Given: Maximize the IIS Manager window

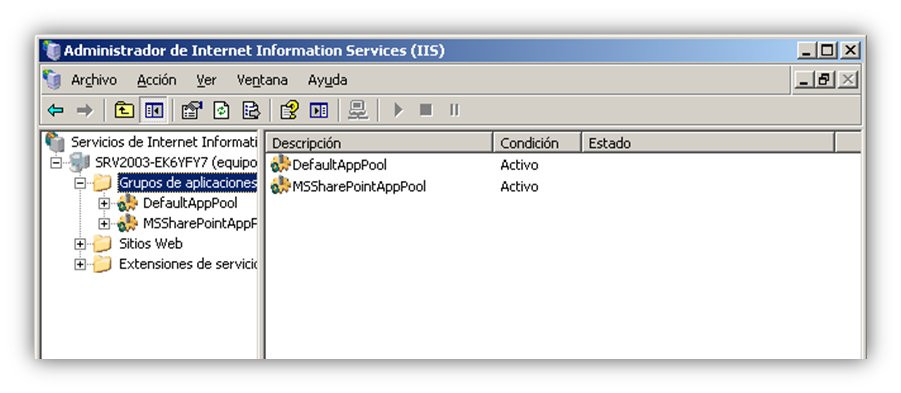Looking at the screenshot, I should point(827,51).
